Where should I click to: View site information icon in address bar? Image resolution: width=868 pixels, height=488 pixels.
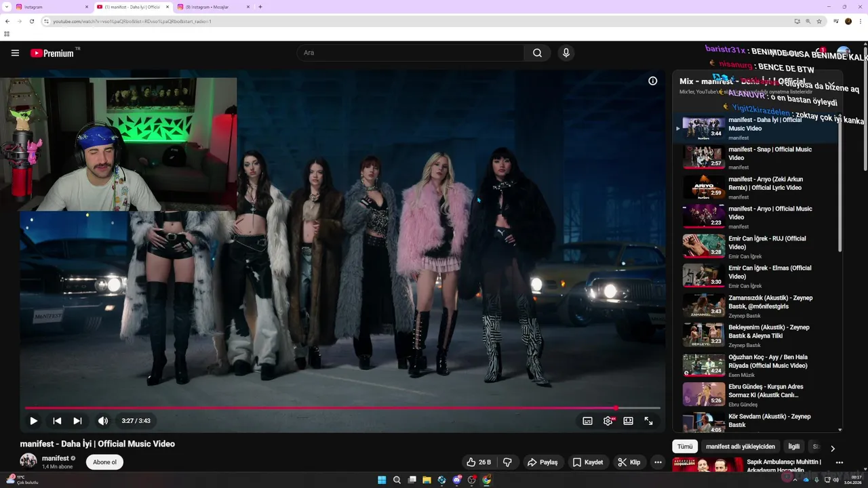tap(46, 21)
